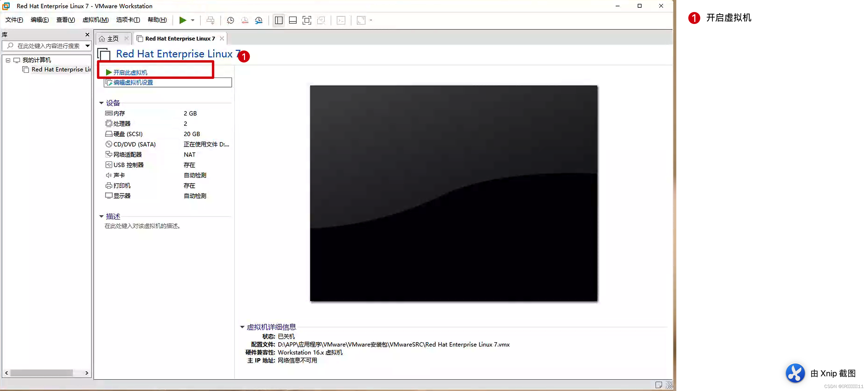Enter full screen mode icon

click(307, 20)
